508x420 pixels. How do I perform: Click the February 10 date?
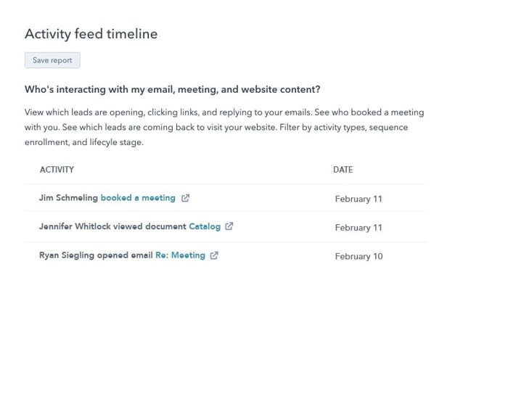click(359, 256)
